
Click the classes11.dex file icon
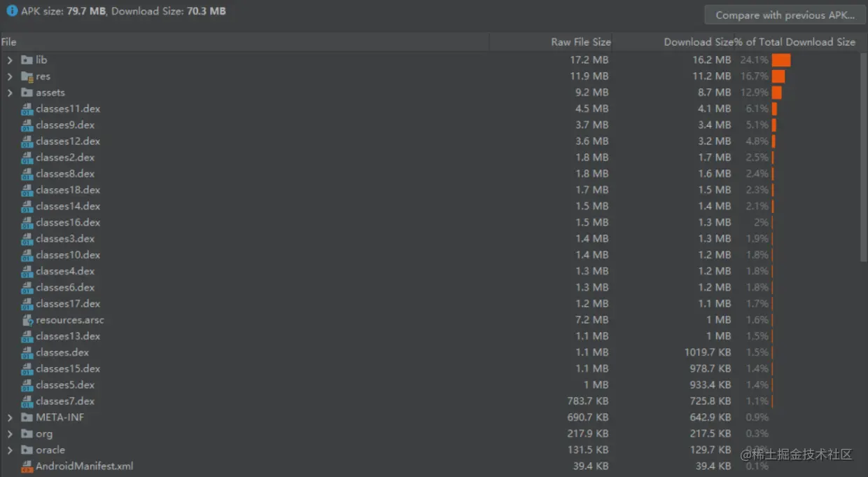click(x=27, y=109)
